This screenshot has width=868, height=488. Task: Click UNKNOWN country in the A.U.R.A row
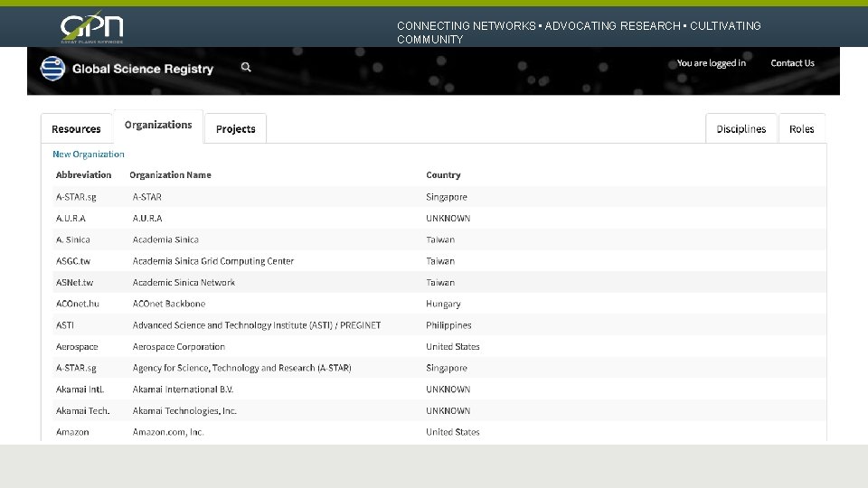click(448, 219)
